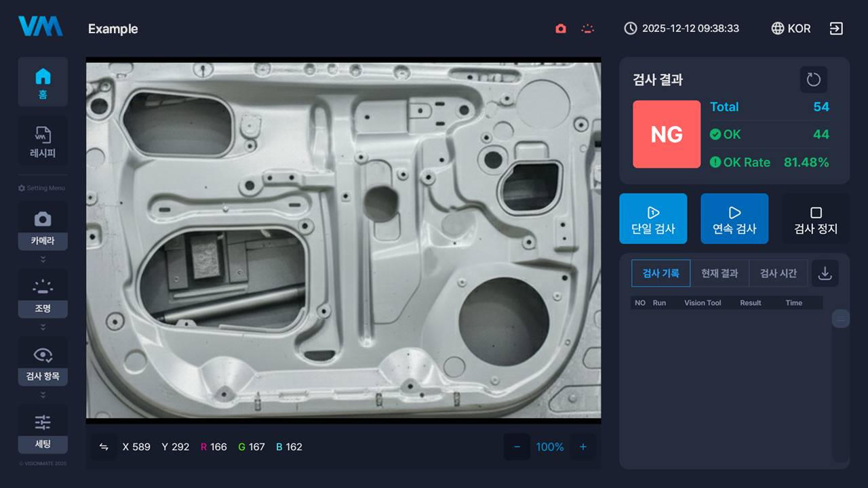The image size is (868, 488).
Task: Switch to the 현재 결과 tab
Action: point(719,273)
